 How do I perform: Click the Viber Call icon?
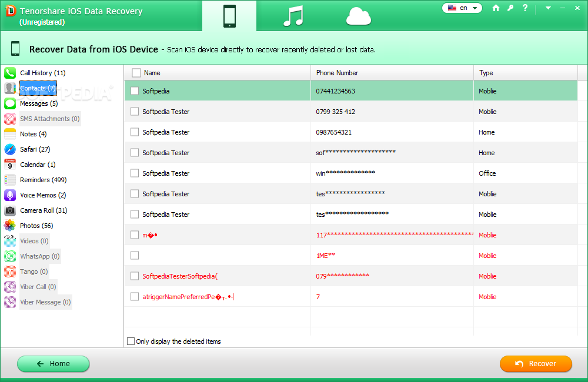pyautogui.click(x=10, y=287)
